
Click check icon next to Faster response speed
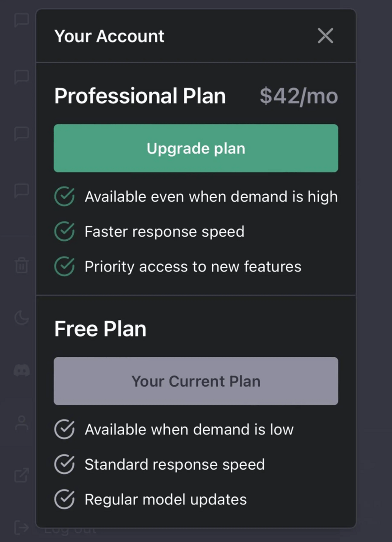click(x=65, y=232)
